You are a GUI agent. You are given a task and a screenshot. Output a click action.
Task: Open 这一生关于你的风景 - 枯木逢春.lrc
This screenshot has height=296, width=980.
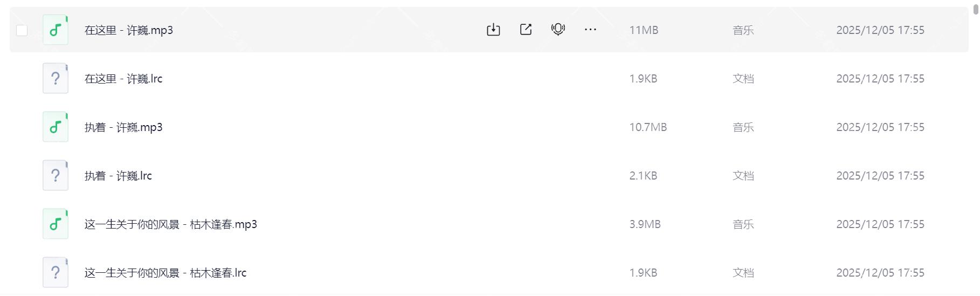(x=165, y=273)
